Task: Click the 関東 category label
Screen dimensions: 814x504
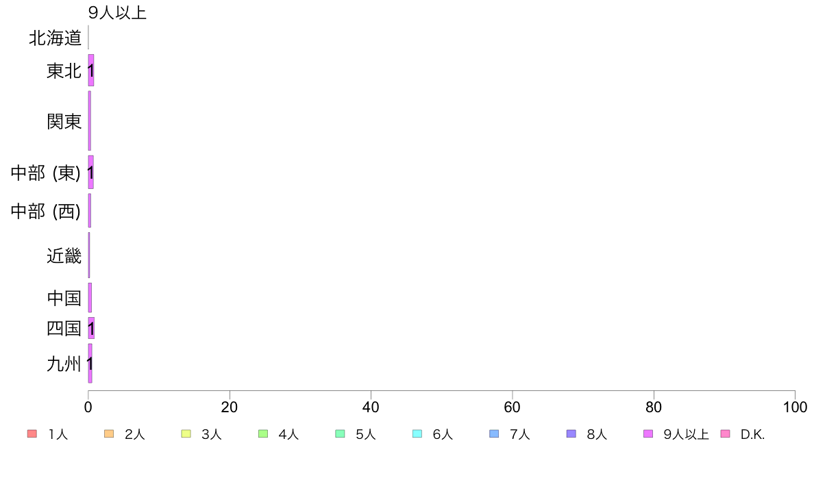Action: pyautogui.click(x=64, y=121)
